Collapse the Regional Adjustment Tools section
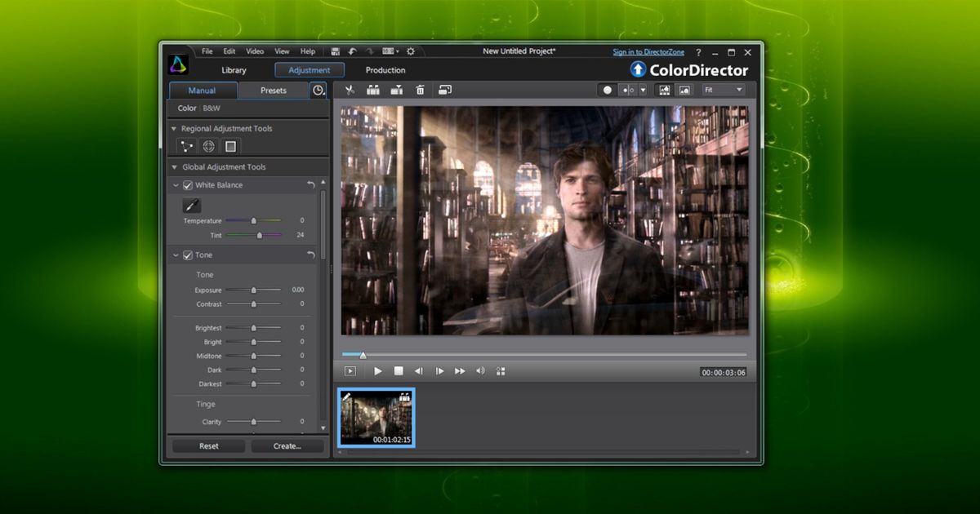Image resolution: width=980 pixels, height=514 pixels. (173, 128)
